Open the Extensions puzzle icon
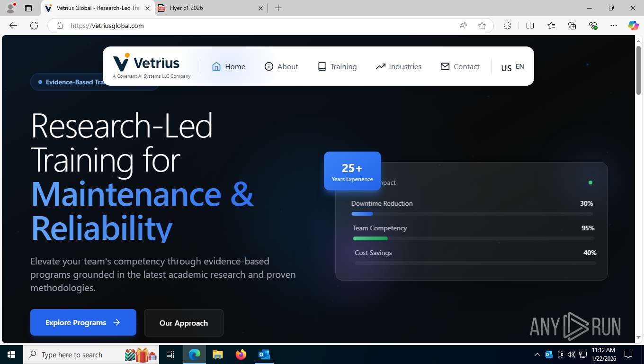Viewport: 644px width, 364px height. click(x=507, y=26)
